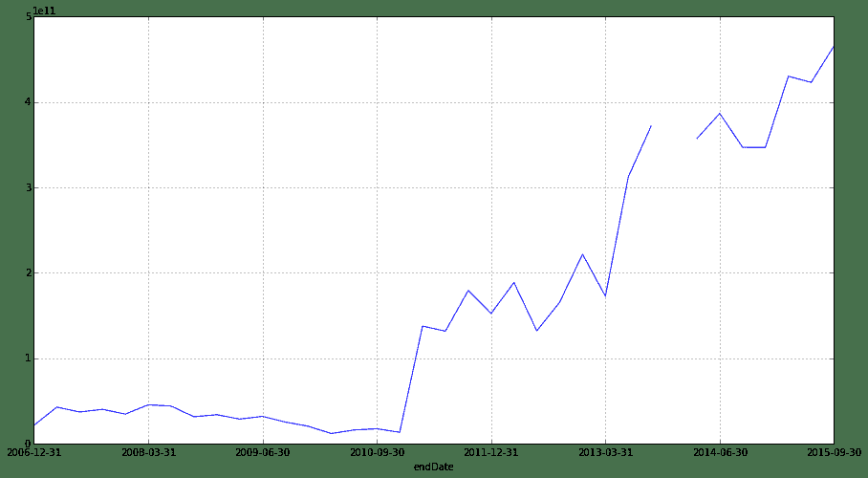The height and width of the screenshot is (478, 868).
Task: Click the 2010-09-30 date tick label
Action: 377,453
